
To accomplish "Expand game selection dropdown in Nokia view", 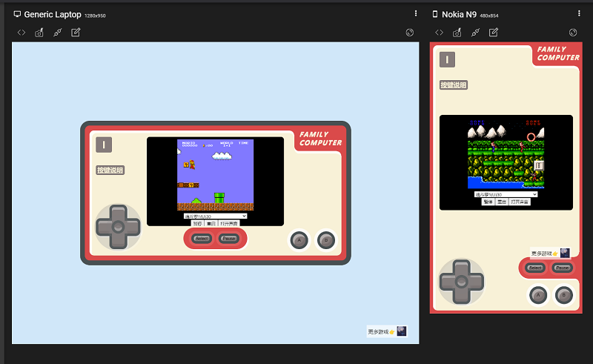I will [506, 194].
